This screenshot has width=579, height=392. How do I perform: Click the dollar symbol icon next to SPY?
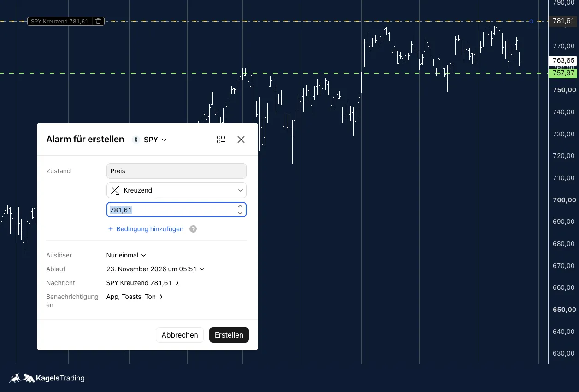(136, 140)
